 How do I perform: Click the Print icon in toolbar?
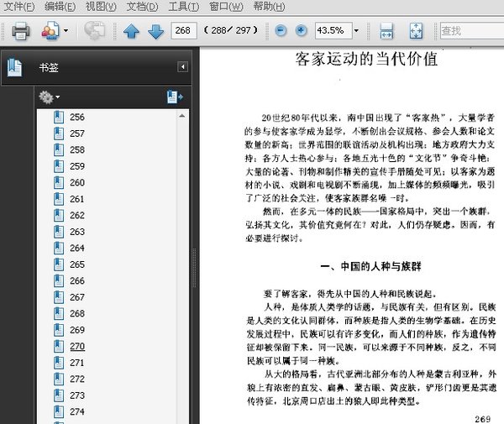point(21,32)
